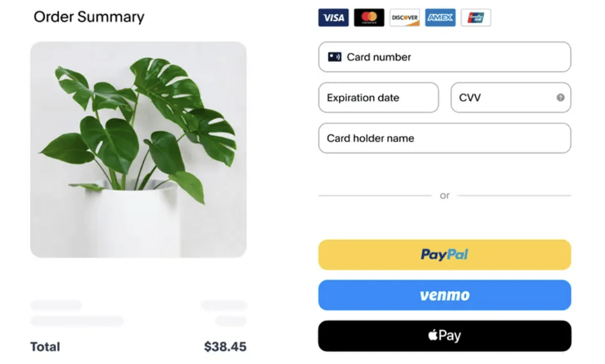Focus the Card number input field

445,57
